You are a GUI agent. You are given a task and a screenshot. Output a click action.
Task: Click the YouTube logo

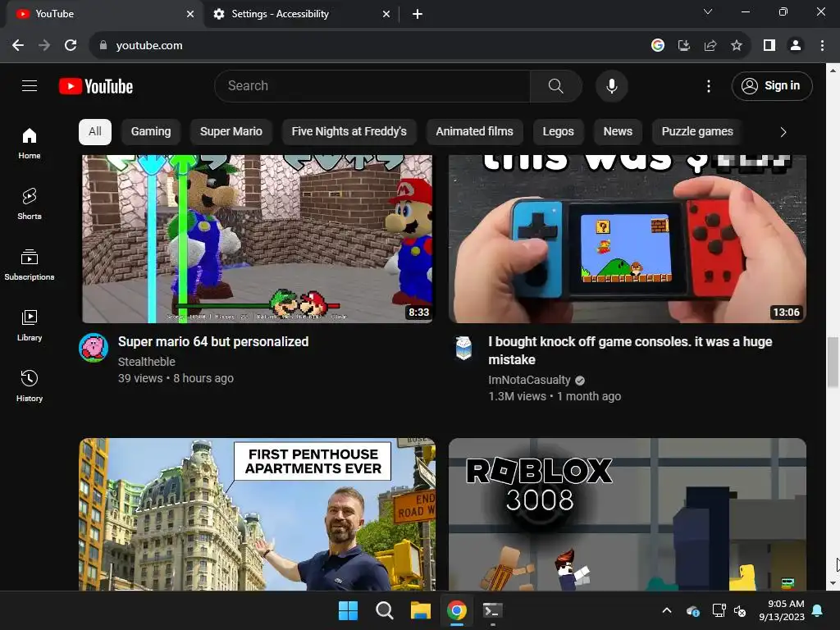tap(96, 86)
